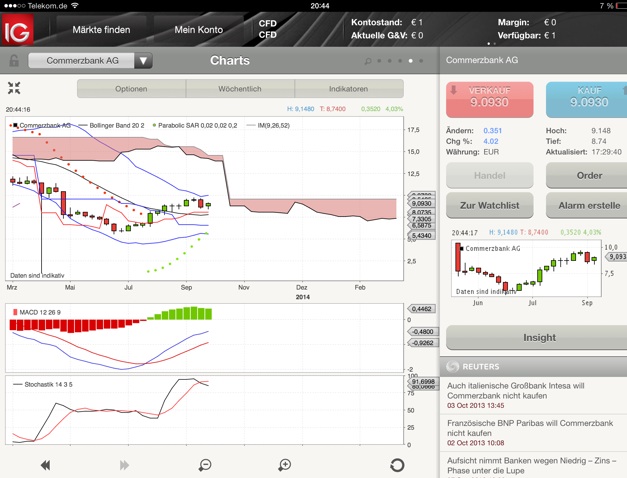This screenshot has height=478, width=627.
Task: Tap the search magnifier in Charts header
Action: click(x=368, y=61)
